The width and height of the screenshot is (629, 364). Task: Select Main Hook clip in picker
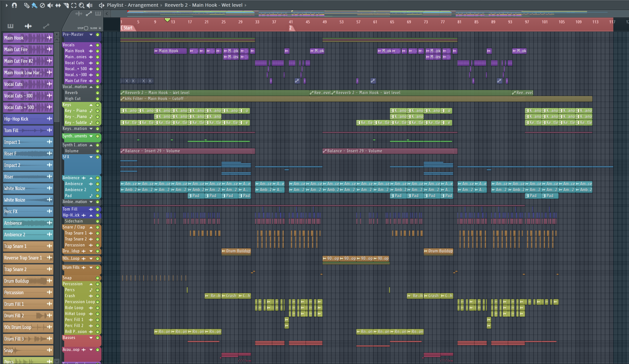pos(28,38)
